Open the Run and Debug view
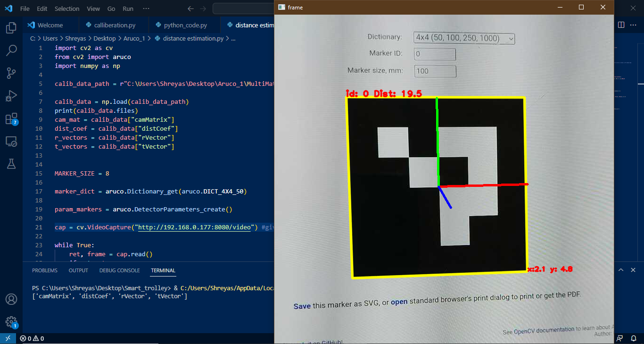This screenshot has height=344, width=644. 11,96
